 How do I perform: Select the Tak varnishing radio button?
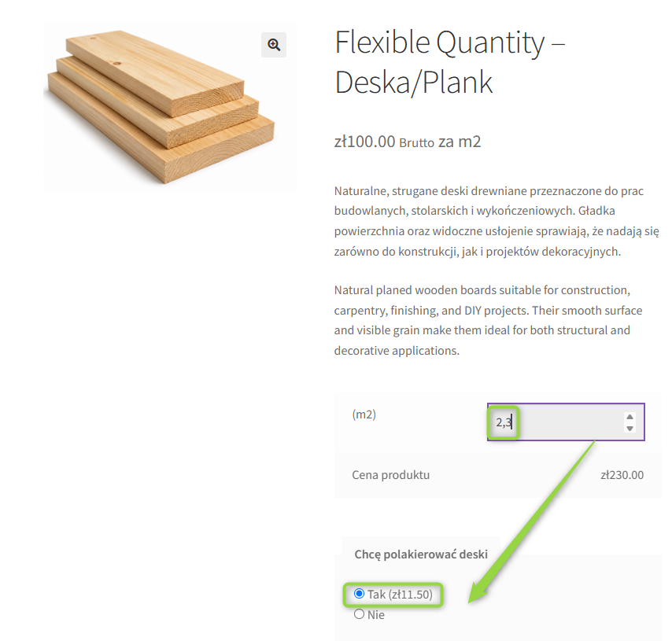click(x=359, y=594)
